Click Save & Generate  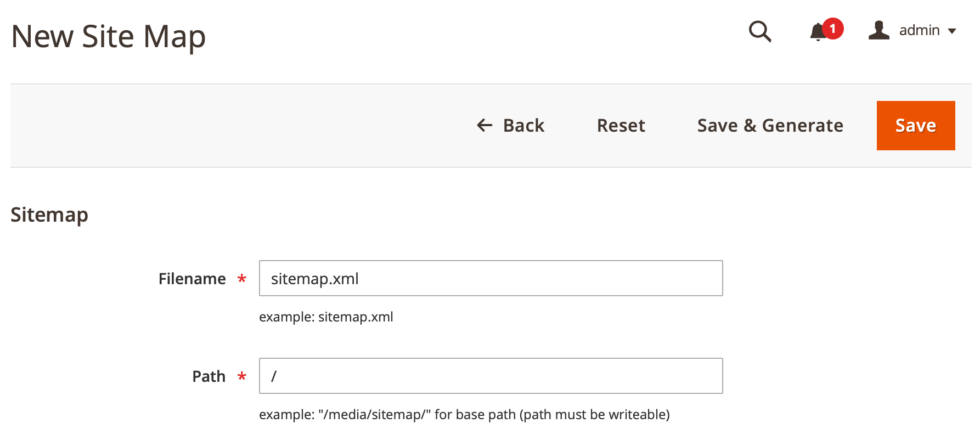tap(770, 126)
